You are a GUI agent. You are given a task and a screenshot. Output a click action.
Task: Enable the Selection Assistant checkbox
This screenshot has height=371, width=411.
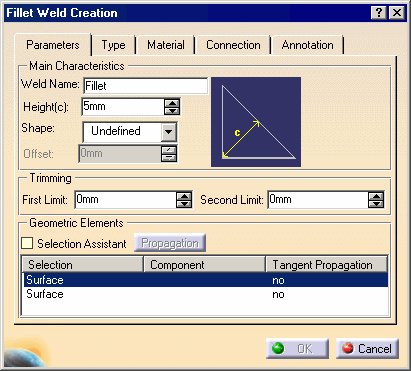(27, 243)
